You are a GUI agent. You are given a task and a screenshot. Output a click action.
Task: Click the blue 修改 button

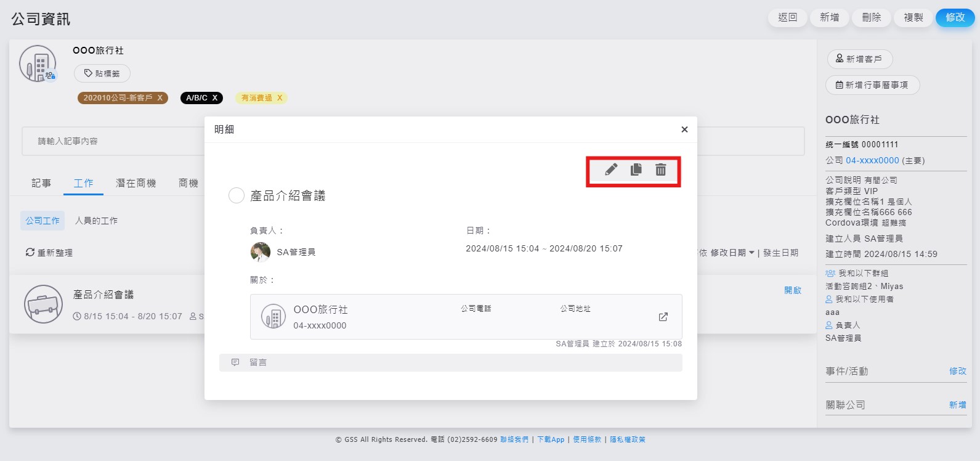tap(955, 17)
